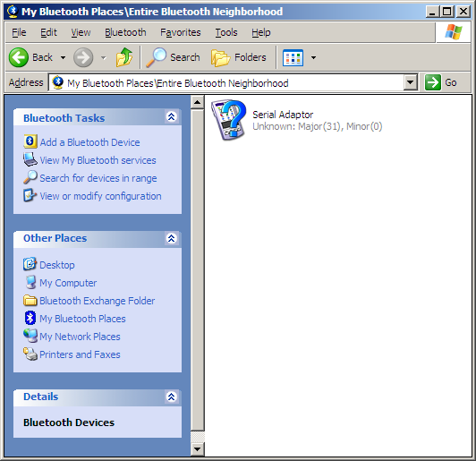Click the My Bluetooth Places icon
Image resolution: width=476 pixels, height=461 pixels.
tap(30, 318)
